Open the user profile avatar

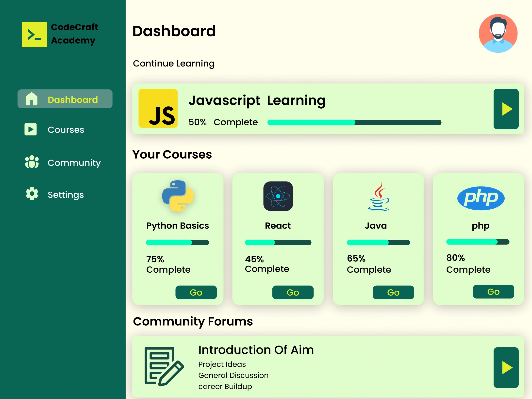click(x=498, y=33)
